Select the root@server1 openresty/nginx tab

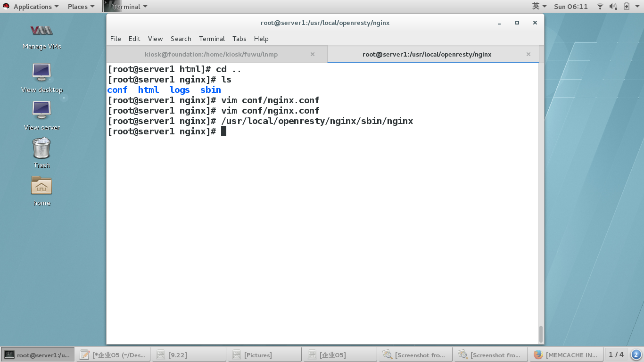pos(427,54)
